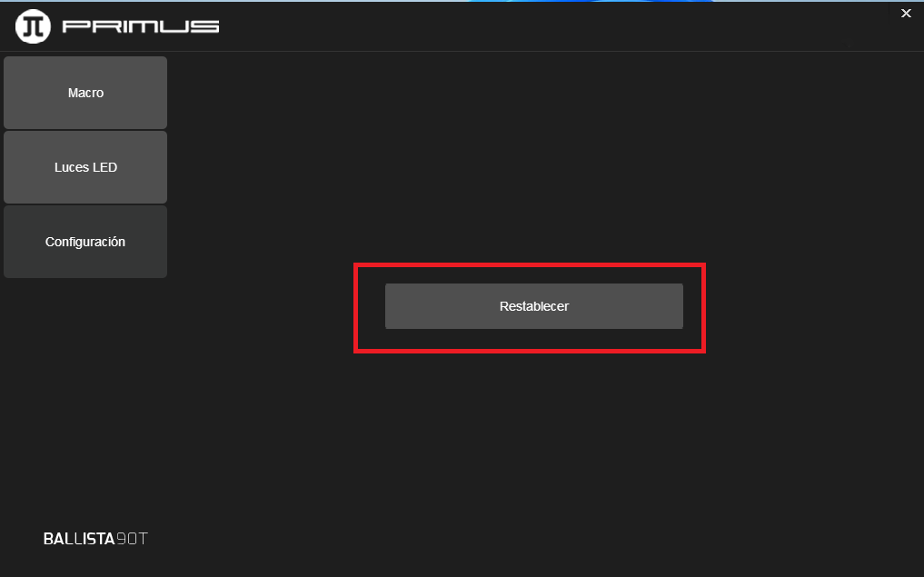Image resolution: width=924 pixels, height=577 pixels.
Task: Switch to the Luces LED tab
Action: [85, 167]
